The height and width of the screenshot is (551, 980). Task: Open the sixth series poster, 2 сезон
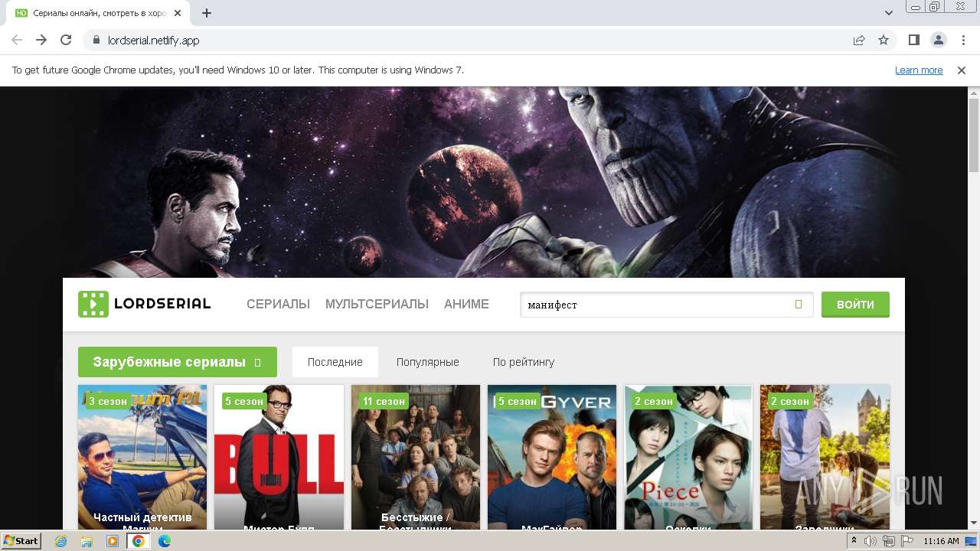click(825, 457)
